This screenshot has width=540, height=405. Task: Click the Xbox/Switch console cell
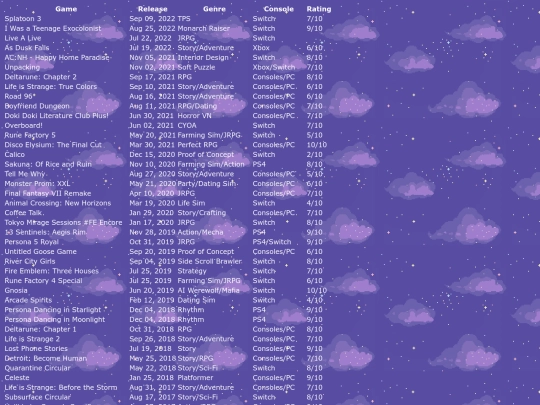pyautogui.click(x=274, y=67)
